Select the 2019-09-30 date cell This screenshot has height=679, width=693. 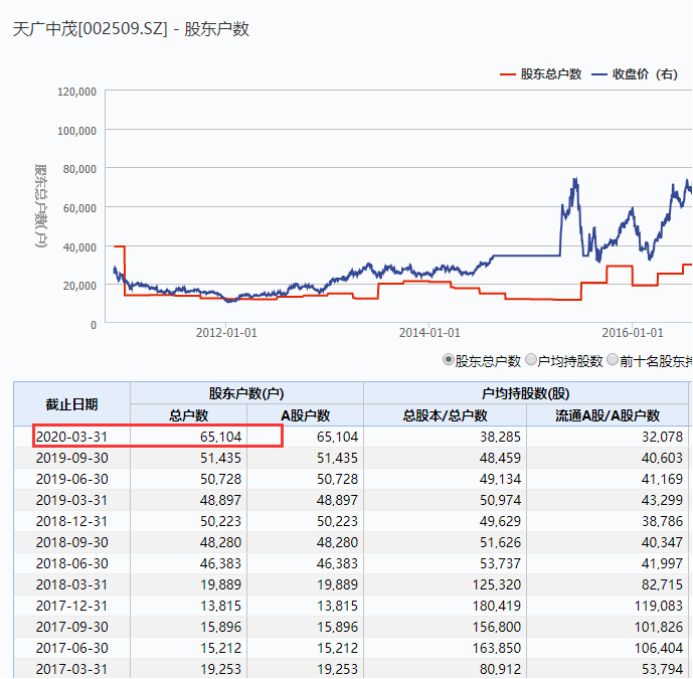72,458
